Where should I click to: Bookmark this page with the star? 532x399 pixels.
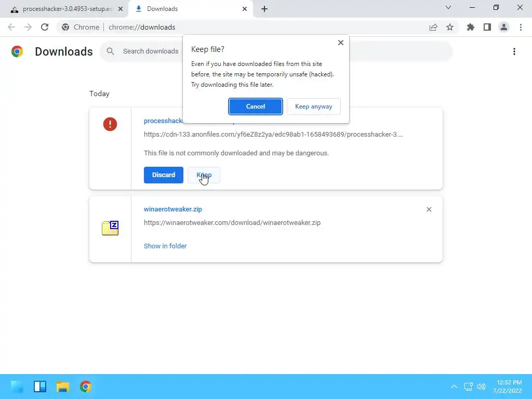click(450, 27)
